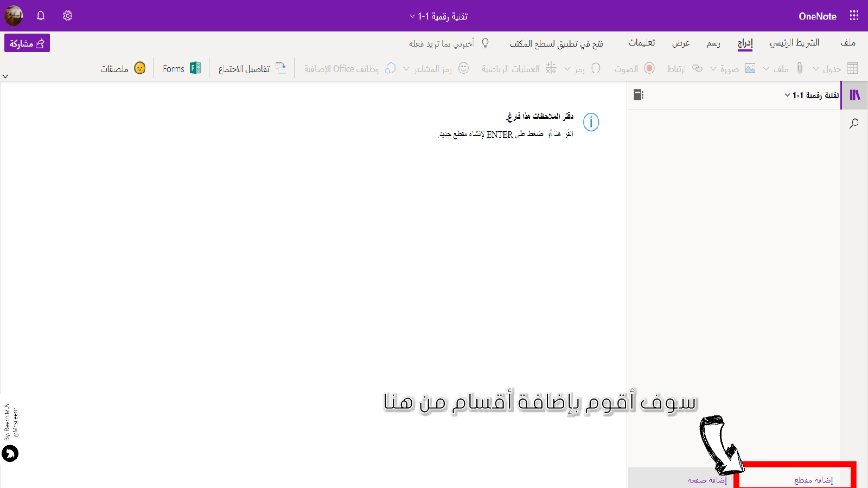Insert an audio recording (الصوت)

pos(634,69)
